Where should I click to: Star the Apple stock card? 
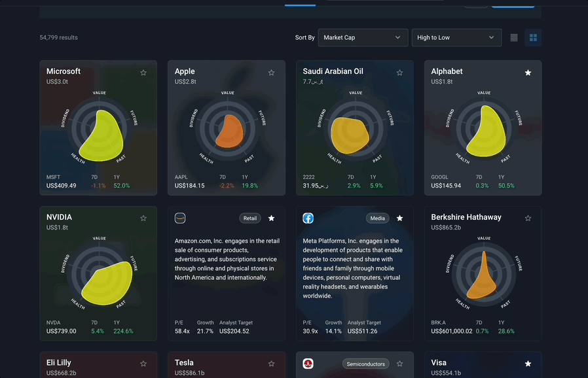click(x=272, y=73)
